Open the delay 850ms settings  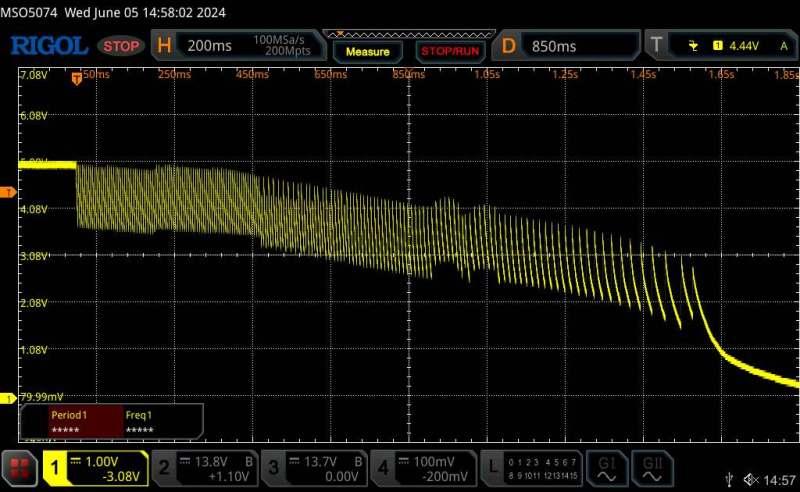click(x=567, y=46)
